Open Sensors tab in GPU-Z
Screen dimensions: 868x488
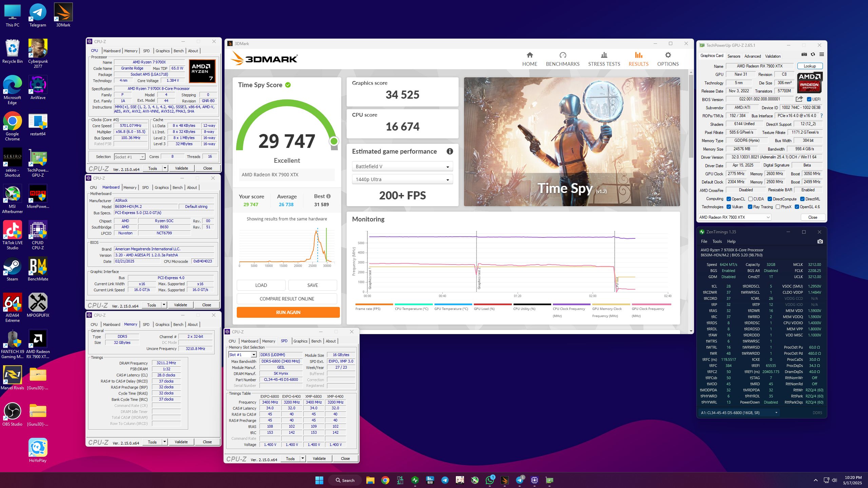(734, 56)
